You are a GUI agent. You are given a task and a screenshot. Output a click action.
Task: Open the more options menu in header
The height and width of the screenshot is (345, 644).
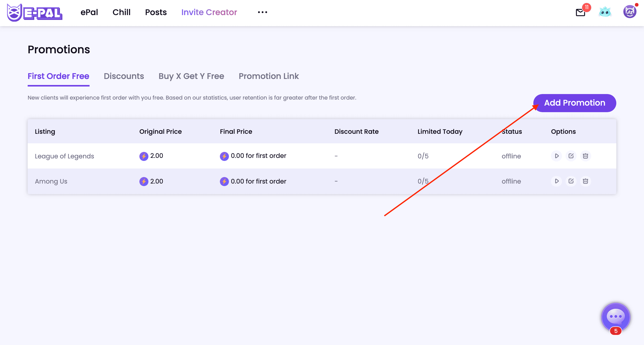(x=263, y=12)
